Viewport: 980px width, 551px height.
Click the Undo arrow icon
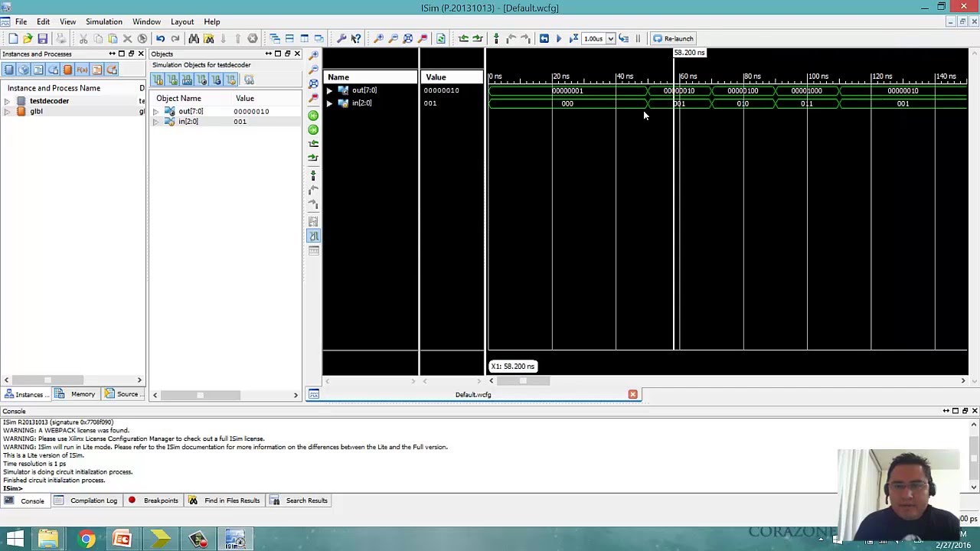(160, 38)
